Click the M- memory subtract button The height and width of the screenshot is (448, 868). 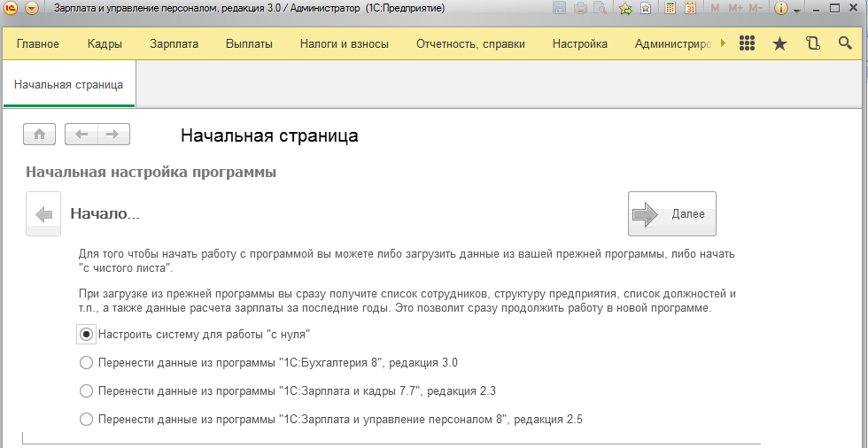(756, 8)
